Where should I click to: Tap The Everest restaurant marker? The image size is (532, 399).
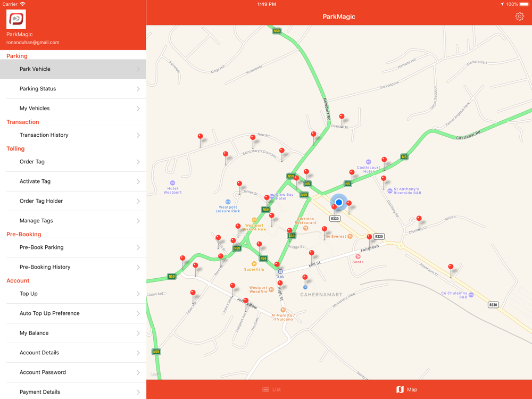point(350,236)
